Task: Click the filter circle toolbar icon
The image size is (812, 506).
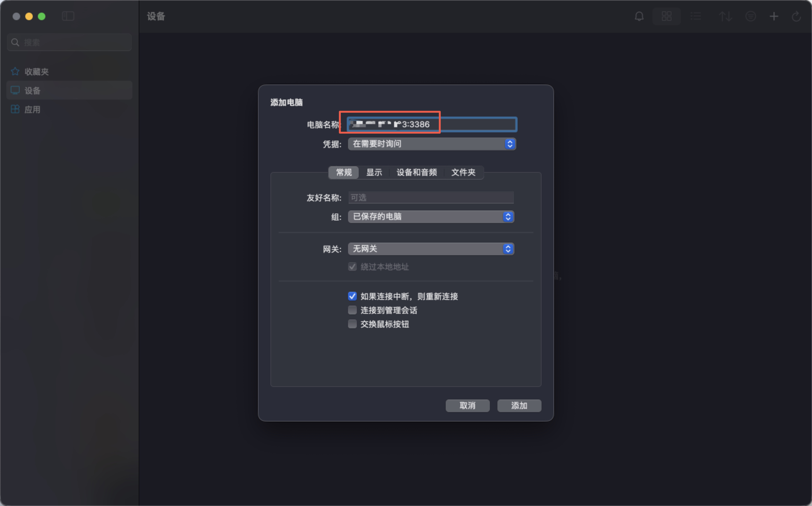Action: (x=751, y=16)
